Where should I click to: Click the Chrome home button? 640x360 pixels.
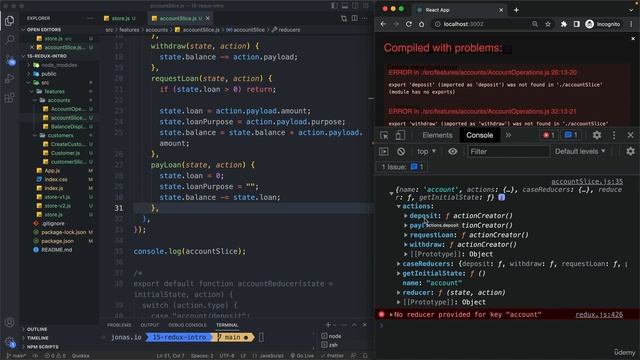coord(421,24)
